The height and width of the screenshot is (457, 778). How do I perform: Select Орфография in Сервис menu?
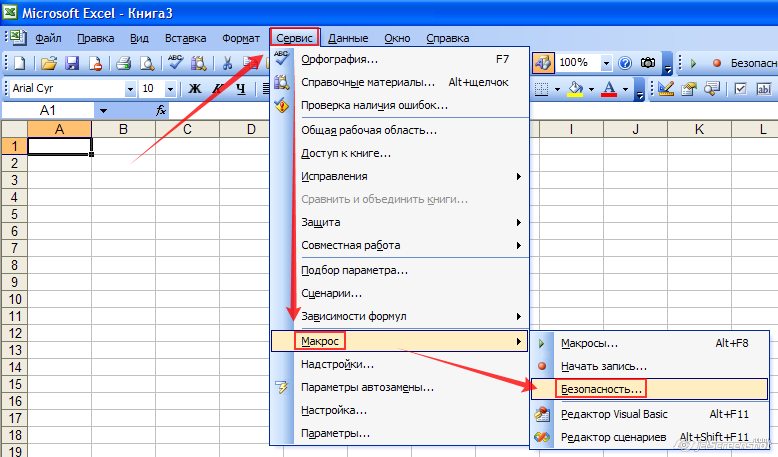(400, 59)
